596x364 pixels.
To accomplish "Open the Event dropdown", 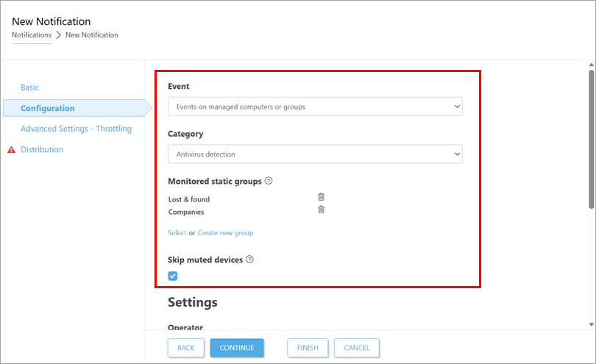I will 315,107.
